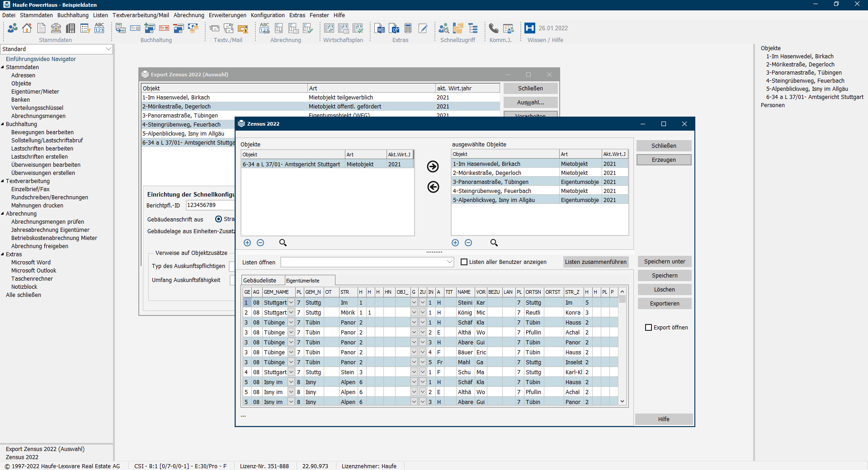Select '6-34 a L 37/01- Amtsgericht Stuttgart' in Objekte list
868x470 pixels.
tap(327, 164)
